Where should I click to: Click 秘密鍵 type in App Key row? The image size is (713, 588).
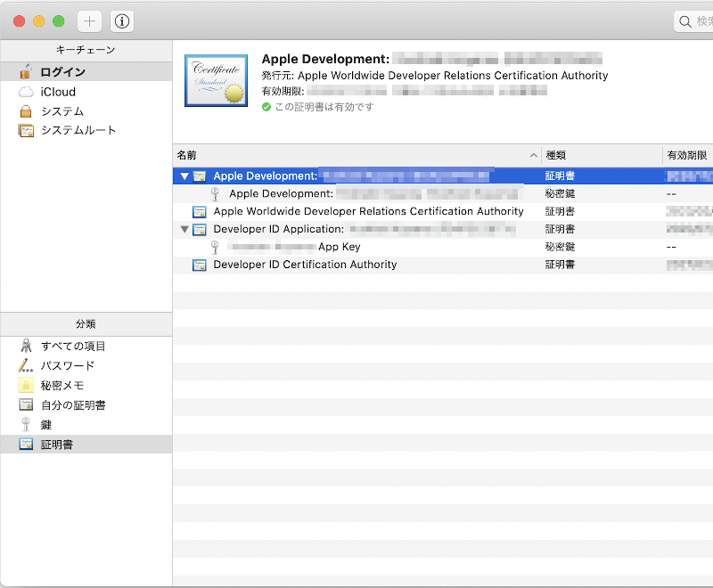pos(560,247)
